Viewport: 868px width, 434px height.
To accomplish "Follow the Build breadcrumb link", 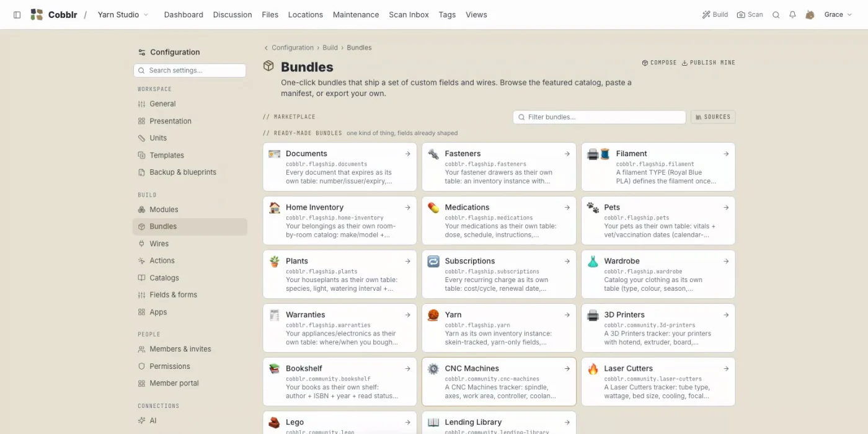I will pyautogui.click(x=330, y=48).
